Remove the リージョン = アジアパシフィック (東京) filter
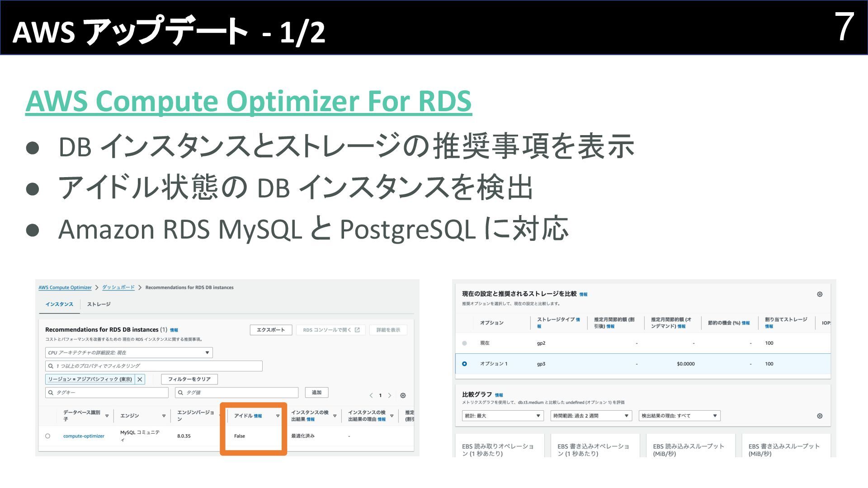 tap(140, 379)
